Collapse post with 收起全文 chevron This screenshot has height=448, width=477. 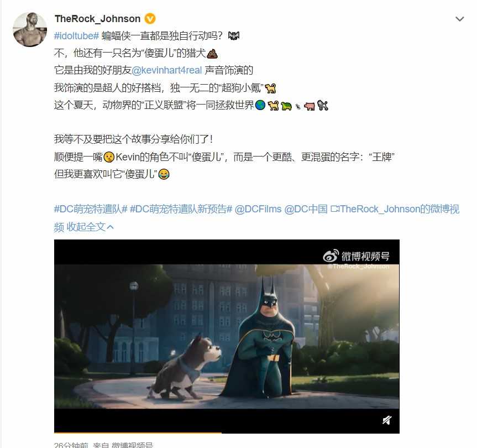coord(90,227)
